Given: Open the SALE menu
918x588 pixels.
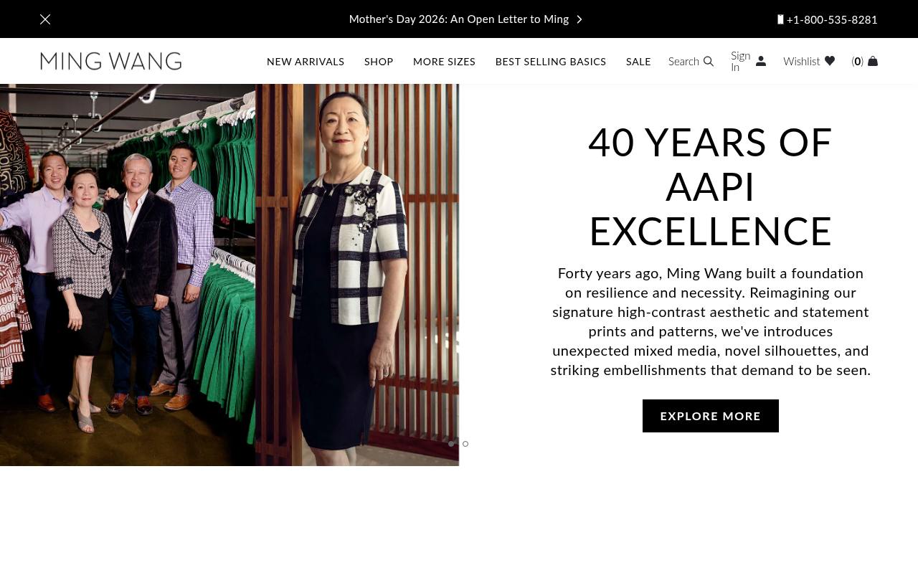Looking at the screenshot, I should (638, 62).
